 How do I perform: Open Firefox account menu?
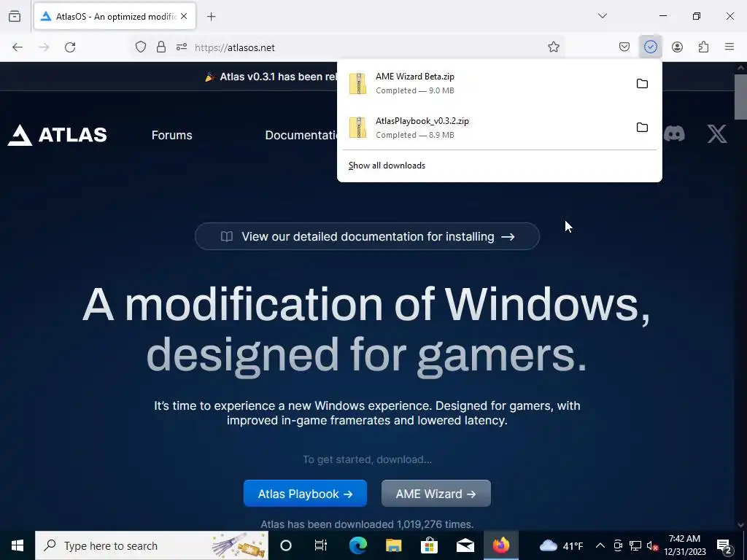pyautogui.click(x=677, y=47)
